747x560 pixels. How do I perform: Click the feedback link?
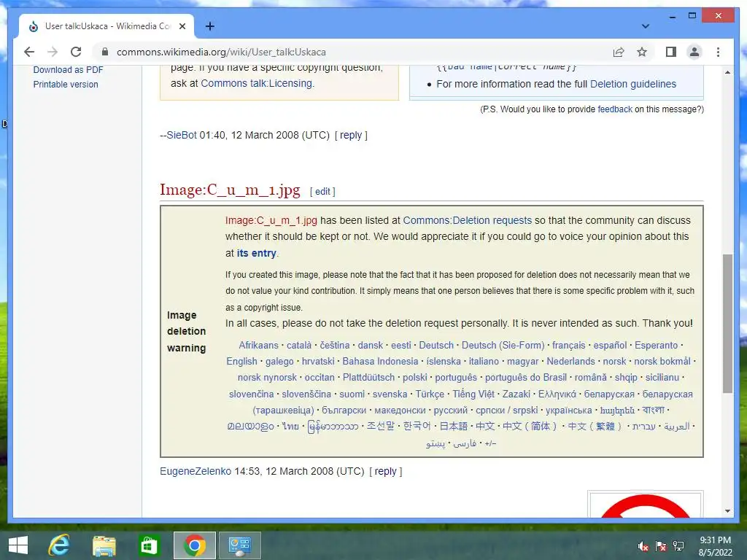pyautogui.click(x=615, y=109)
